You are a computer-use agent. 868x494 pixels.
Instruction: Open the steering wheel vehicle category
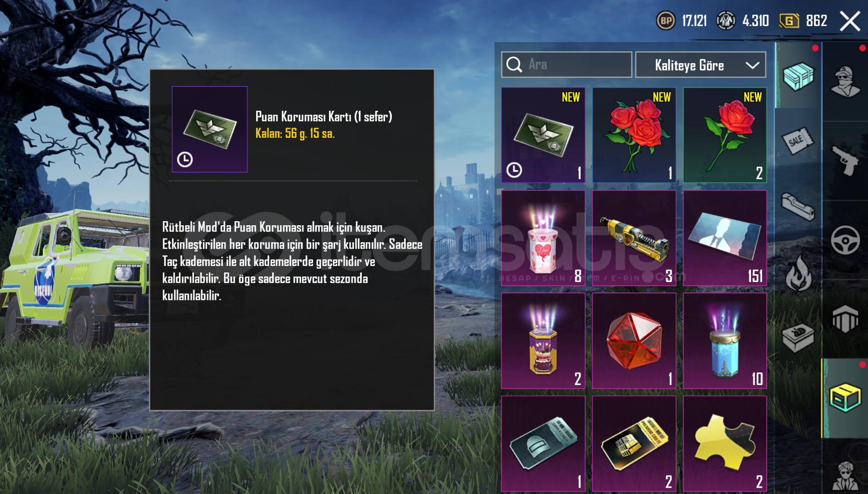(846, 240)
